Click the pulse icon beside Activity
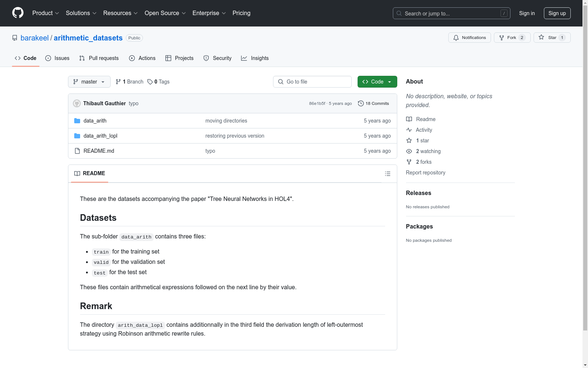This screenshot has height=368, width=588. point(409,130)
